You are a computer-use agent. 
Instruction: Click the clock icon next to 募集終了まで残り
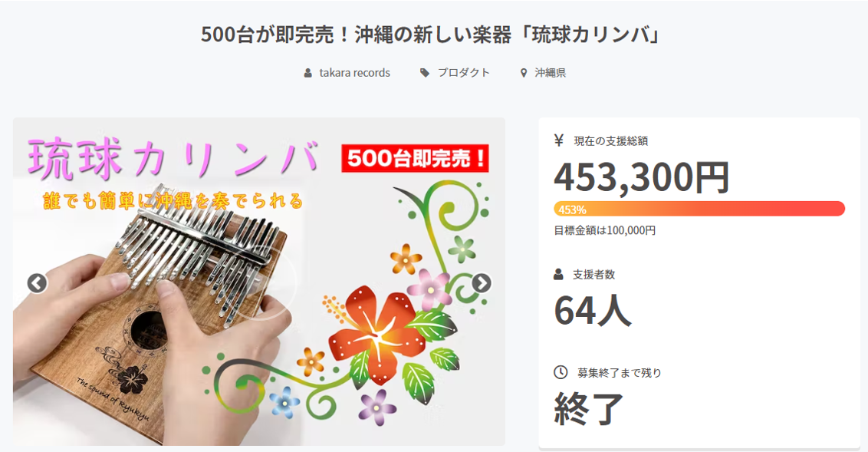coord(561,372)
